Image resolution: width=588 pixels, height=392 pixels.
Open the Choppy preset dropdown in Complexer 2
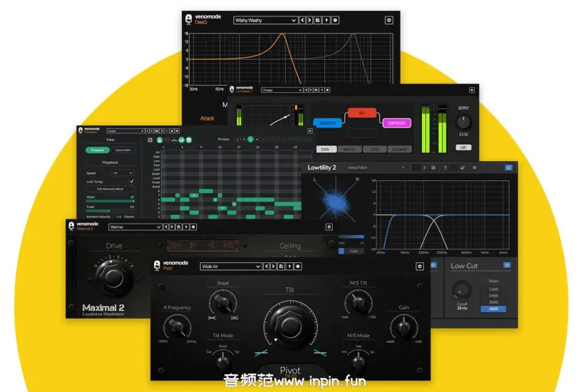click(x=282, y=90)
